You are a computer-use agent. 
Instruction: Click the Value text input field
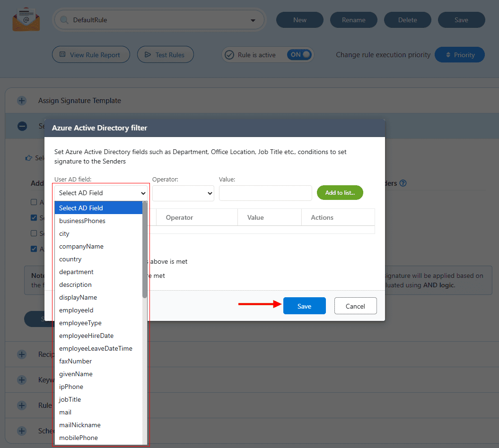pos(265,193)
